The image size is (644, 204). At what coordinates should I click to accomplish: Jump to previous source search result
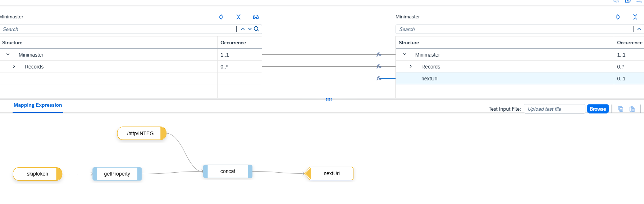[x=243, y=29]
